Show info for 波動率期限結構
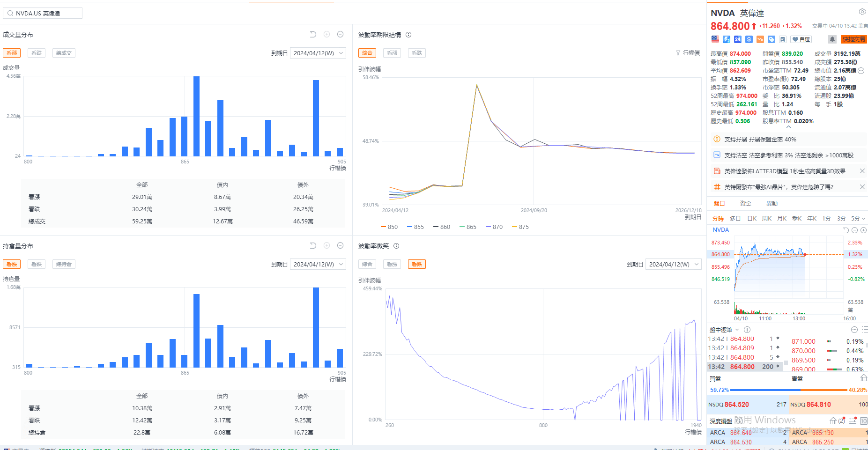 (408, 35)
